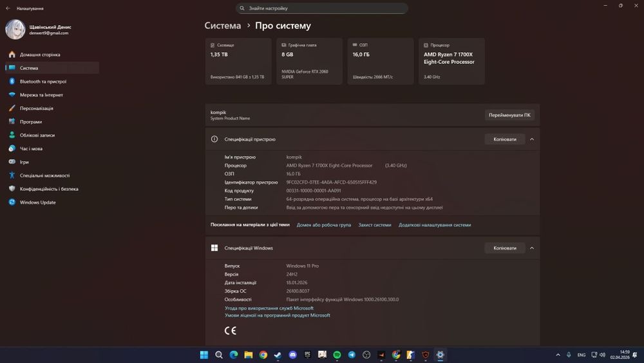Select Система in the sidebar
This screenshot has width=644, height=363.
[x=52, y=68]
